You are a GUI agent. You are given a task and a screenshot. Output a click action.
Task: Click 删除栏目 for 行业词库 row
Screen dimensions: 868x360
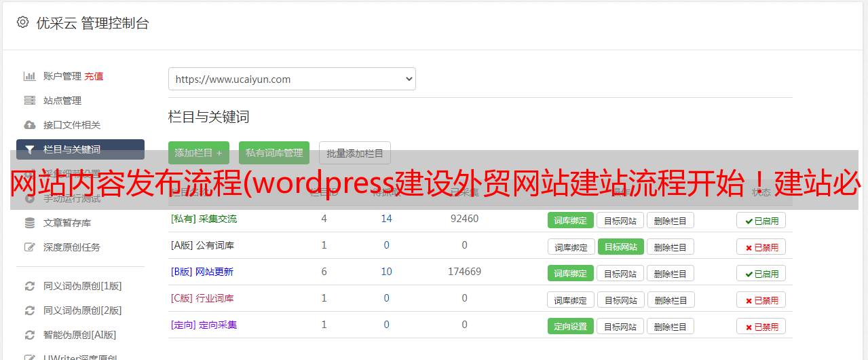tap(670, 300)
